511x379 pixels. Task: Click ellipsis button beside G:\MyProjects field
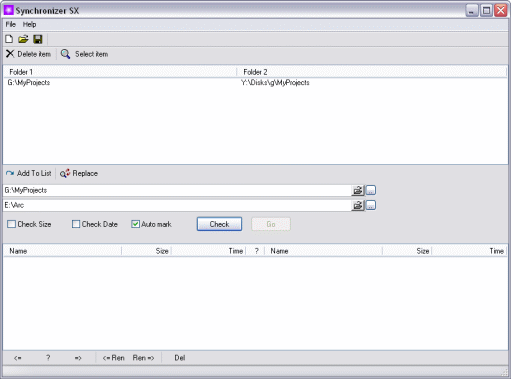coord(371,190)
